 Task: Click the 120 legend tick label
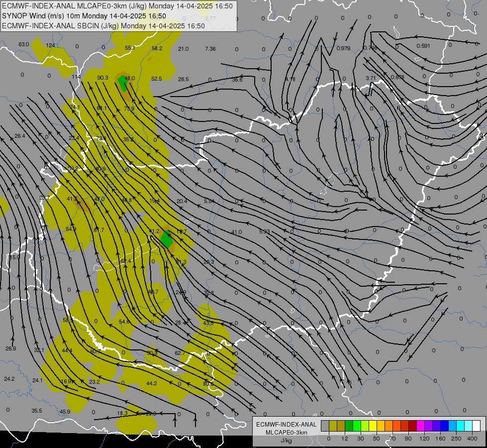[424, 439]
